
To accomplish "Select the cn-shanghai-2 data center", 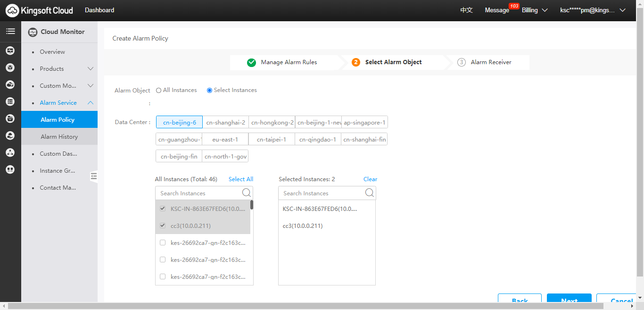I will tap(225, 123).
